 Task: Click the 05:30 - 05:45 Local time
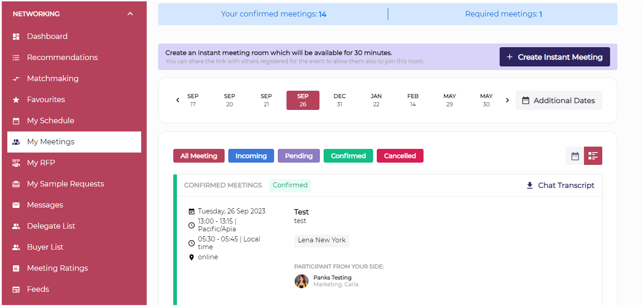click(x=229, y=243)
